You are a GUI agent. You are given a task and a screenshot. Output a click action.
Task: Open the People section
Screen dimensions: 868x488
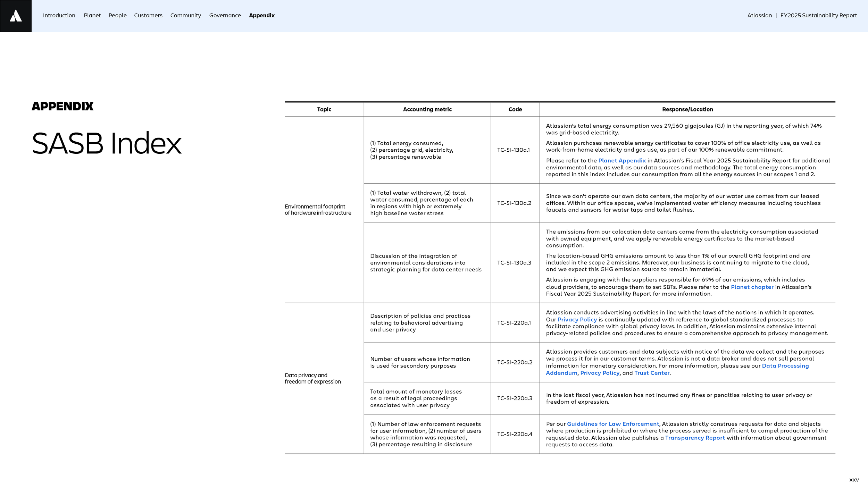(118, 15)
